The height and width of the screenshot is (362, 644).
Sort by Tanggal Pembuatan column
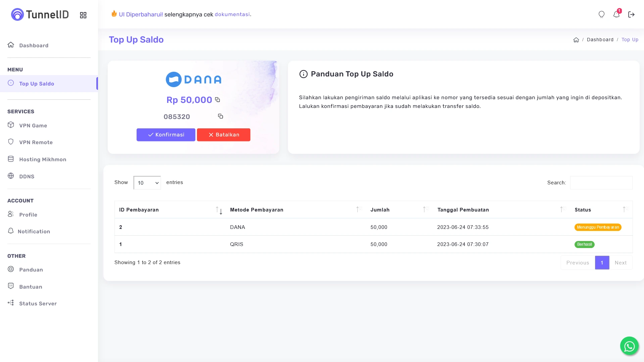501,210
